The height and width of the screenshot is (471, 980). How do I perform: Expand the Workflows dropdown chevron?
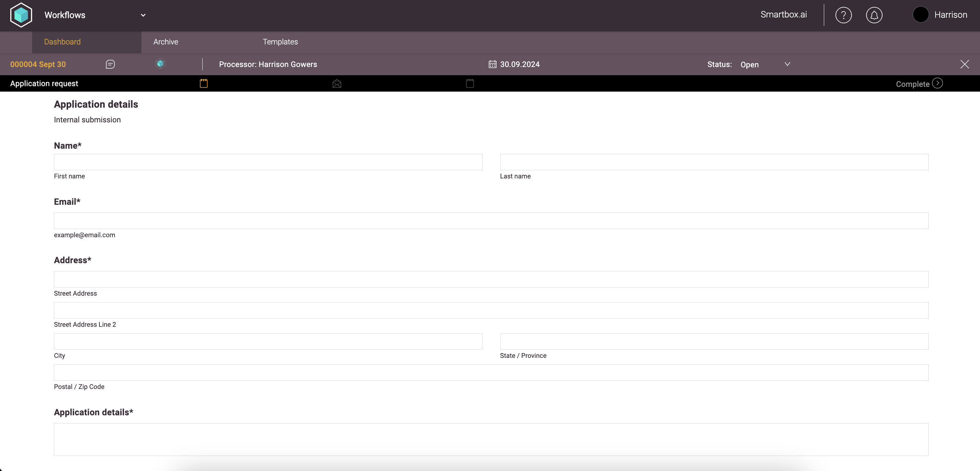tap(143, 15)
